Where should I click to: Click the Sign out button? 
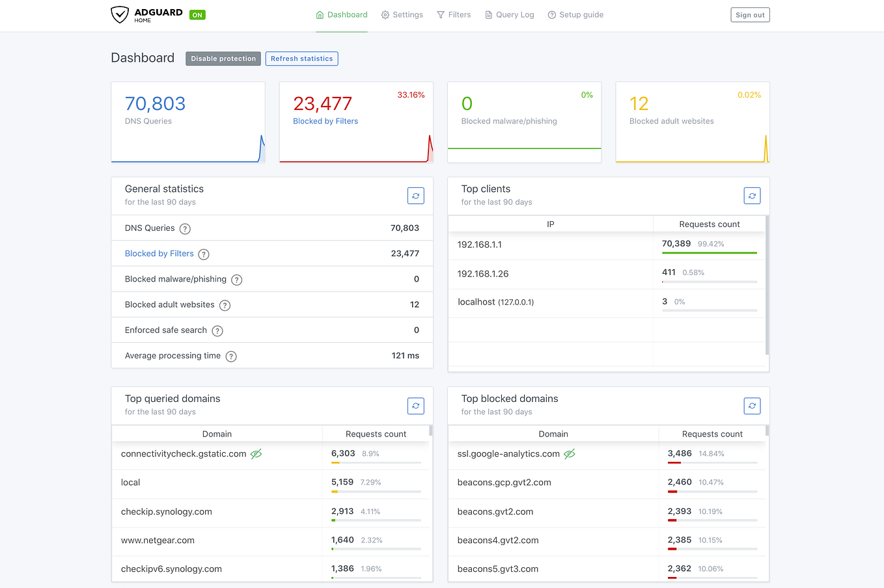(x=750, y=15)
